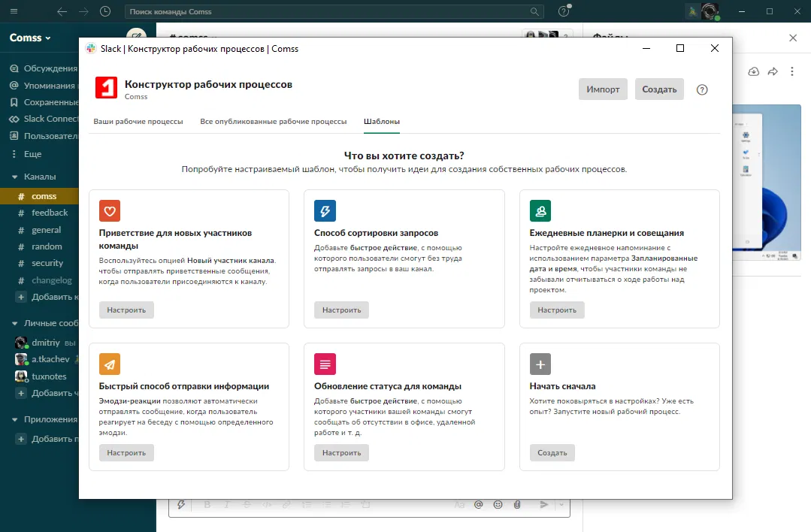
Task: Collapse the Каналы section
Action: 14,177
